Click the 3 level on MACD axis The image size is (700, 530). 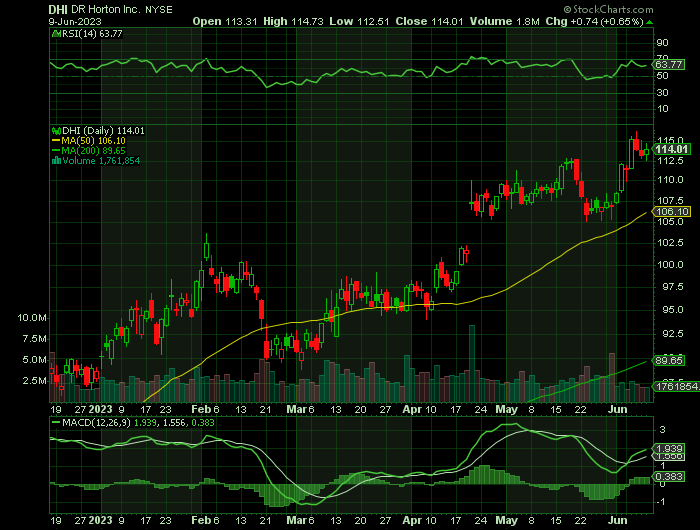[x=662, y=430]
